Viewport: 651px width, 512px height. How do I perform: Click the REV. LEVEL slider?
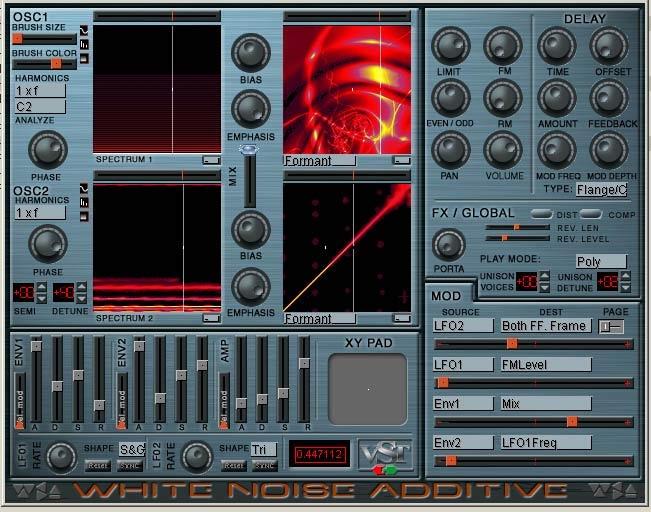(x=517, y=238)
